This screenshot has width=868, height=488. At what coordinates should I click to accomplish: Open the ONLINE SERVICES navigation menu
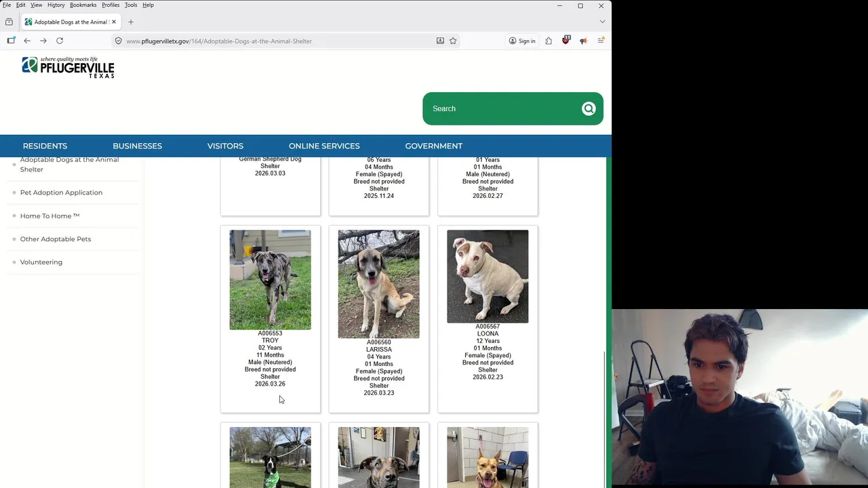click(x=324, y=146)
